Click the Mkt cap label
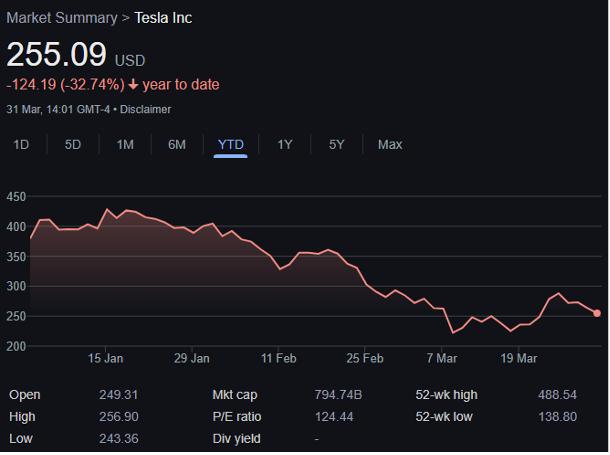Image resolution: width=610 pixels, height=455 pixels. pos(235,395)
